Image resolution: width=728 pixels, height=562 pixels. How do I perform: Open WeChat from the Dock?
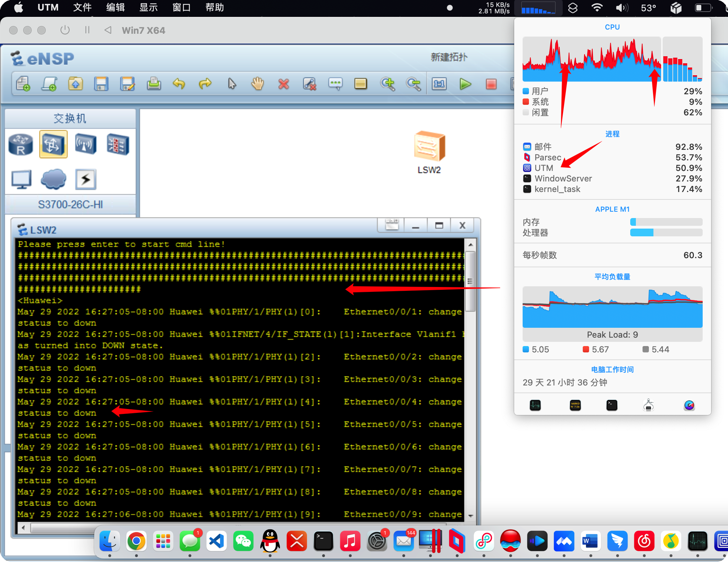(243, 541)
